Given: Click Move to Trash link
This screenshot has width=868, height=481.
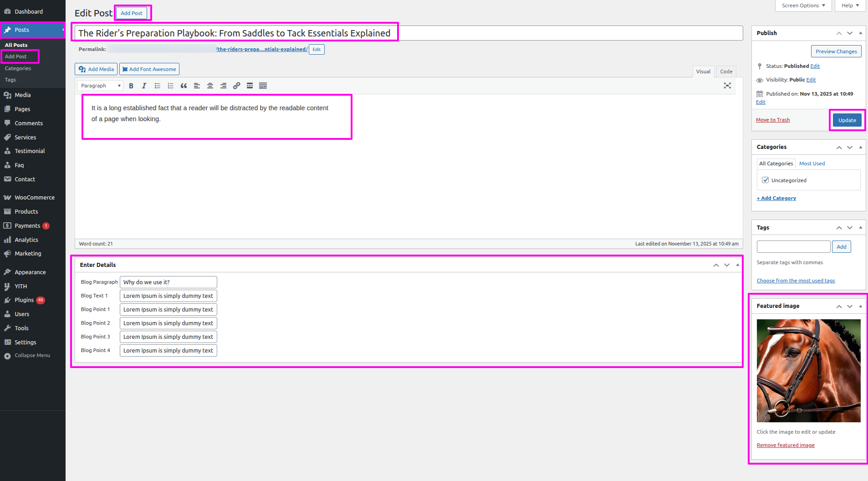Looking at the screenshot, I should pyautogui.click(x=773, y=120).
